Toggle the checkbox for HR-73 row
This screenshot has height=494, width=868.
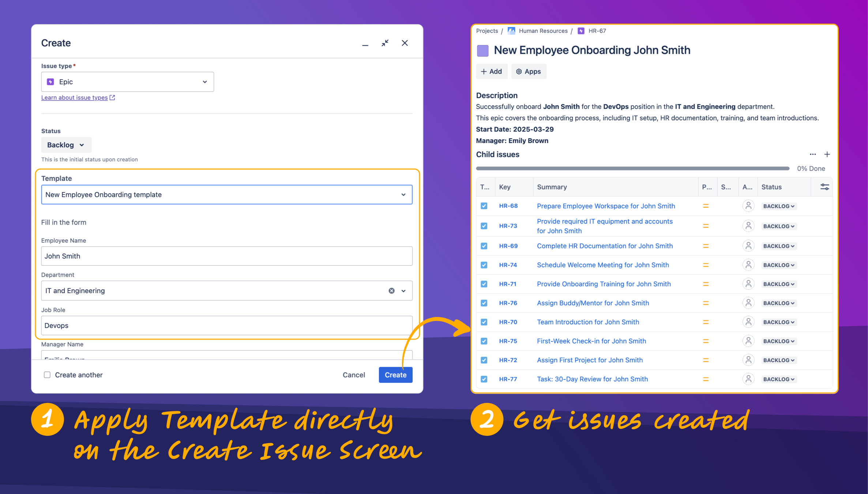484,226
